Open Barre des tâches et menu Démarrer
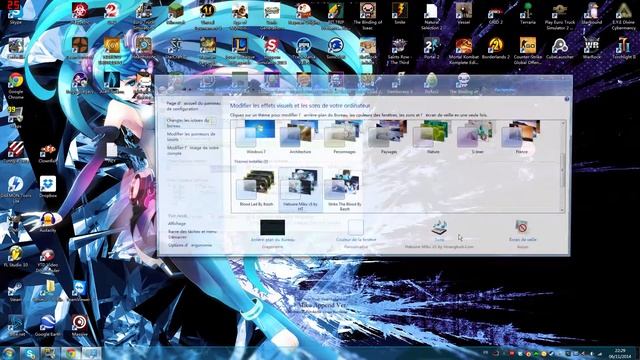Screen dimensions: 640x360 192,234
